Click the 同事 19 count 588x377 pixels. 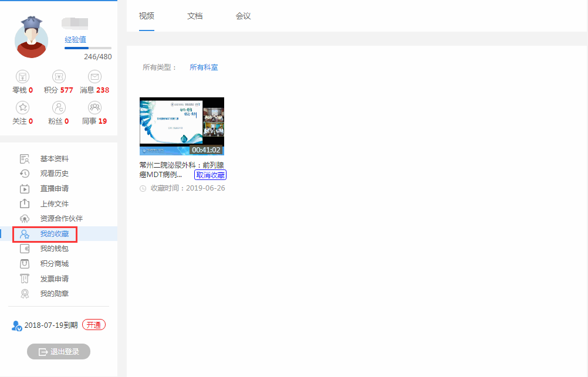pos(102,121)
